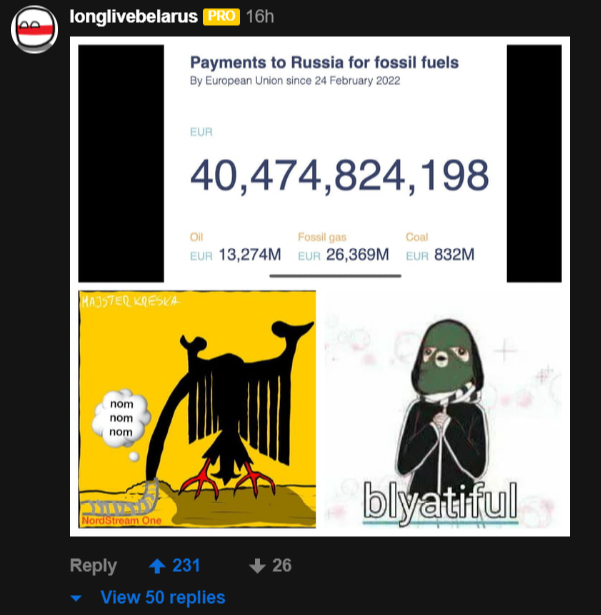The width and height of the screenshot is (601, 615).
Task: Click the yellow PRO badge
Action: pyautogui.click(x=221, y=17)
